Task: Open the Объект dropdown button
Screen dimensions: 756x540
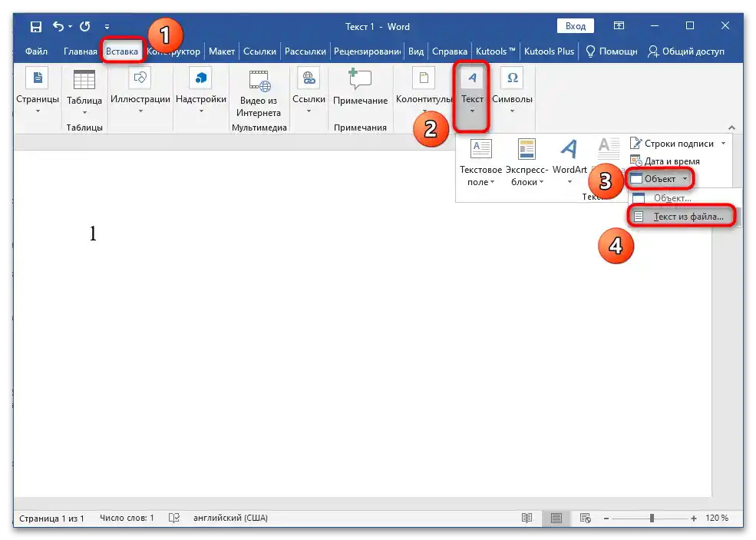Action: click(660, 179)
